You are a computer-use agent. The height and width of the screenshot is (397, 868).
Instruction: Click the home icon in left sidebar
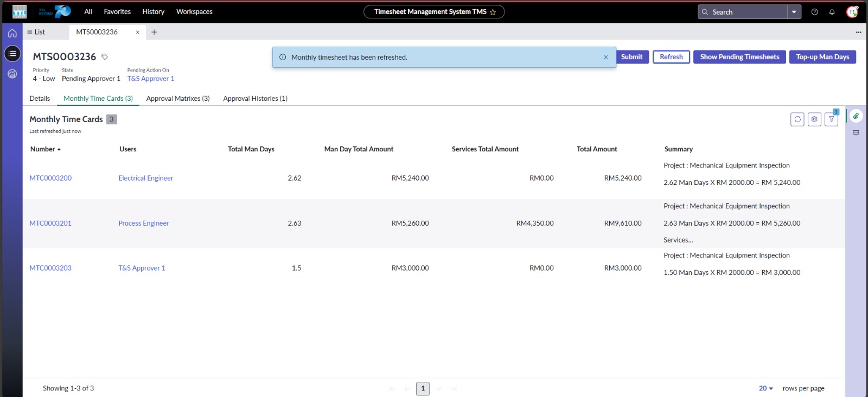(x=12, y=33)
